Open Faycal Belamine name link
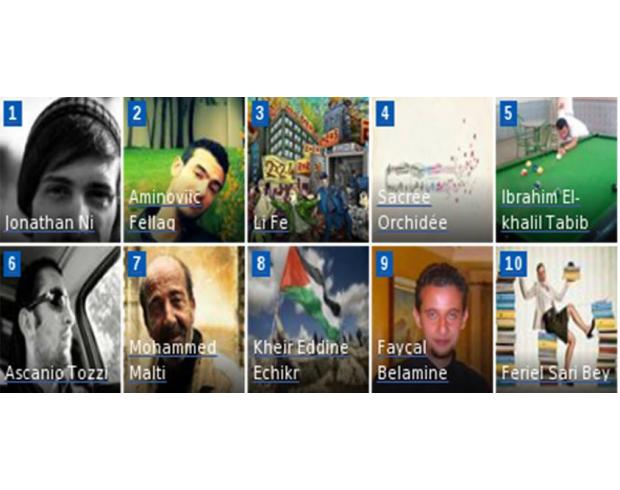Image resolution: width=620 pixels, height=490 pixels. click(412, 360)
